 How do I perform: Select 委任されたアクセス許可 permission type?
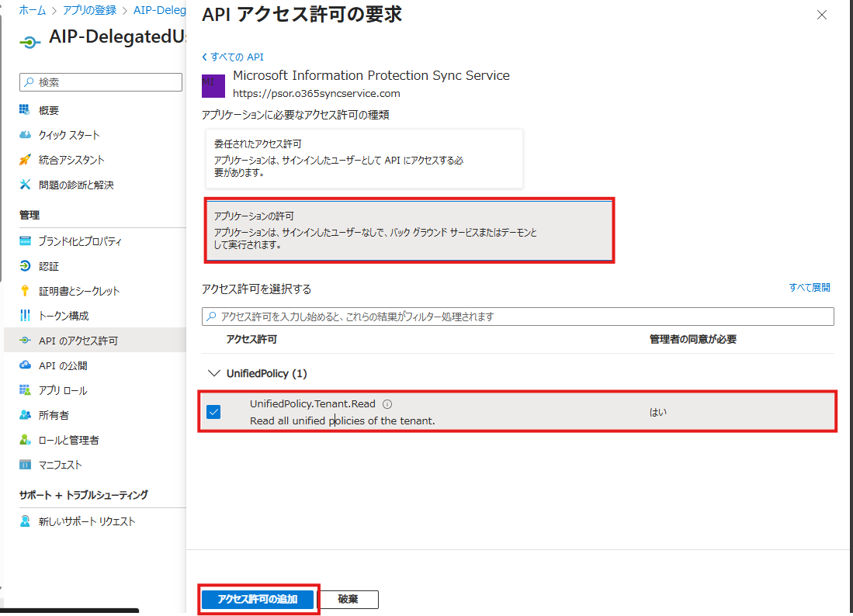[364, 158]
